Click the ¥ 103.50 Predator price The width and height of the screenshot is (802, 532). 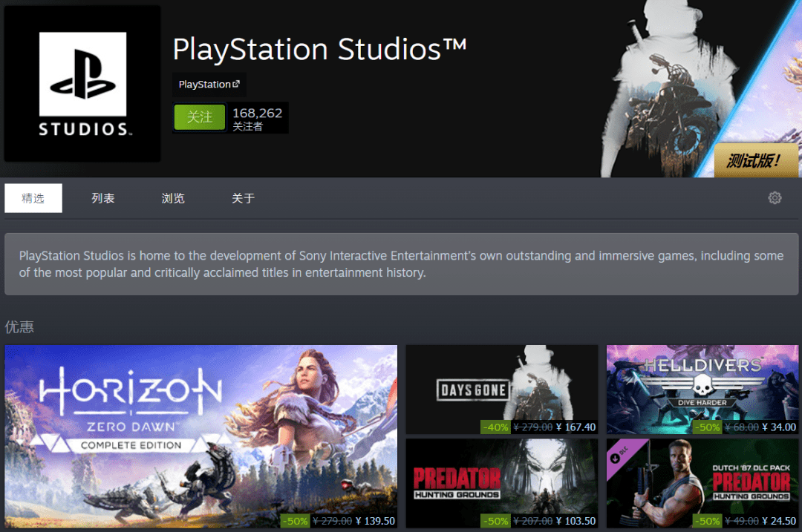[x=576, y=522]
